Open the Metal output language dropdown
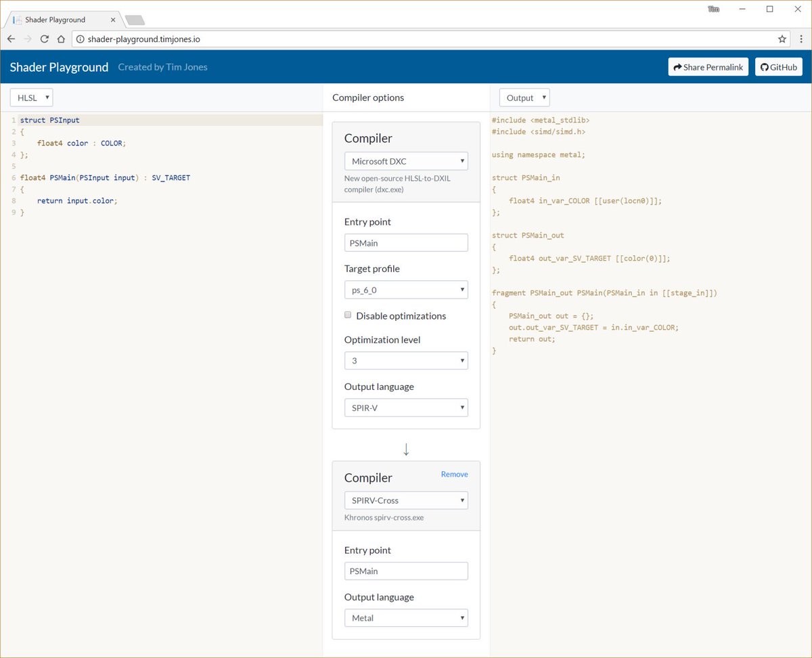 click(x=406, y=618)
